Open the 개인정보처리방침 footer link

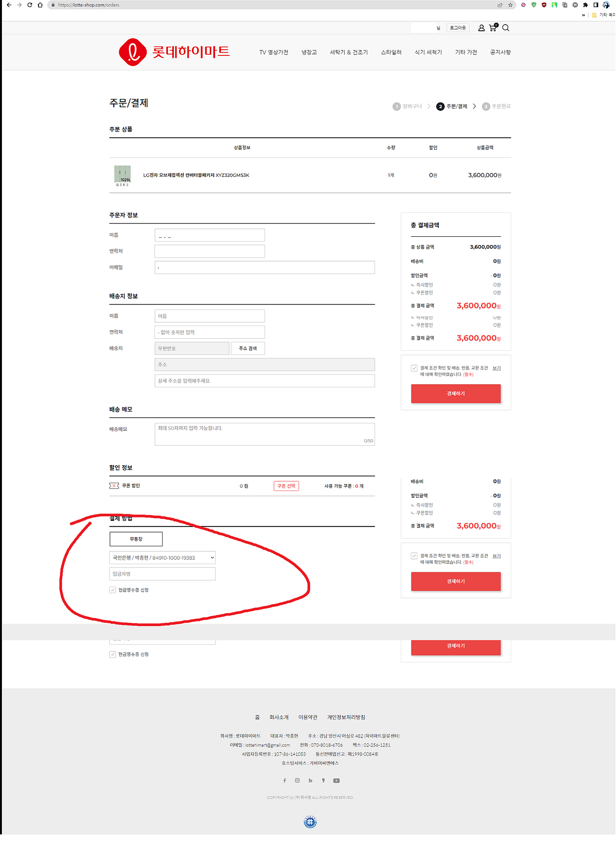(346, 717)
